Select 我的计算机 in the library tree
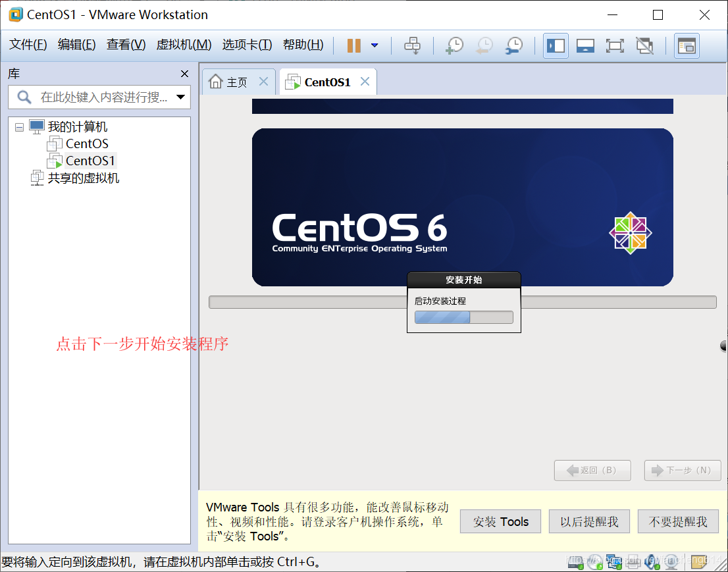The height and width of the screenshot is (572, 728). pos(77,127)
